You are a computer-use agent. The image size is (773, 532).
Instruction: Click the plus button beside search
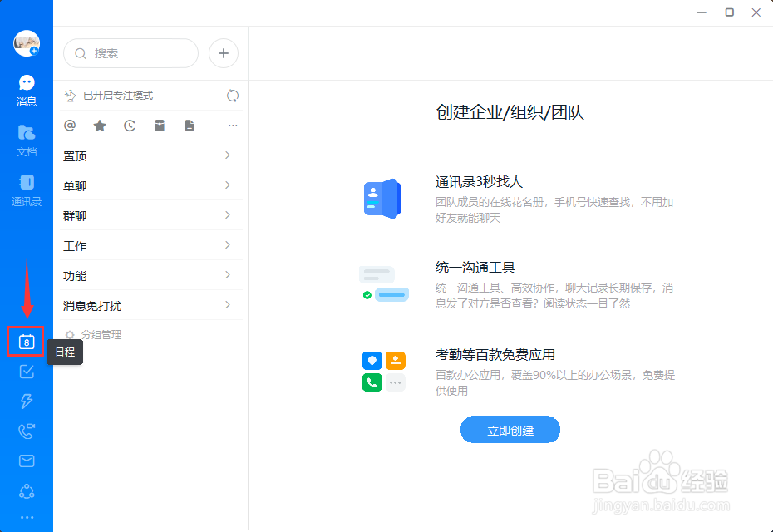tap(224, 53)
